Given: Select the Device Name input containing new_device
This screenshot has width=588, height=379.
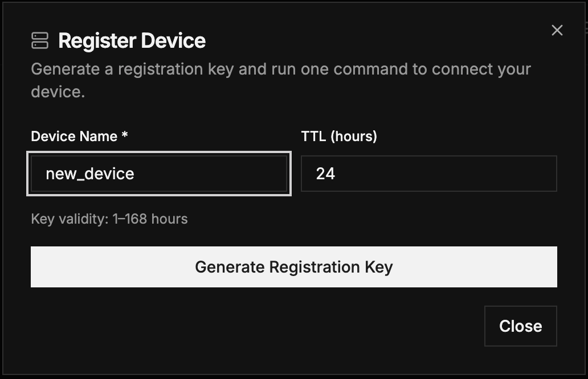Looking at the screenshot, I should click(159, 174).
